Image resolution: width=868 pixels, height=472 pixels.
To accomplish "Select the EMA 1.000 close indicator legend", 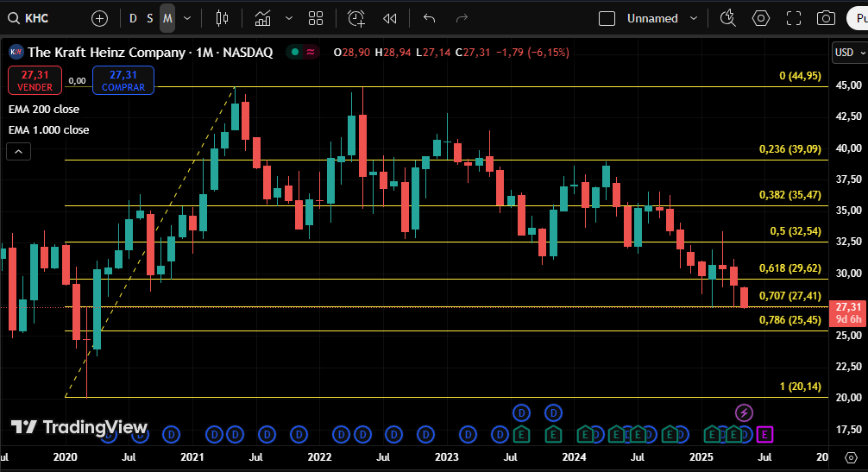I will click(48, 130).
